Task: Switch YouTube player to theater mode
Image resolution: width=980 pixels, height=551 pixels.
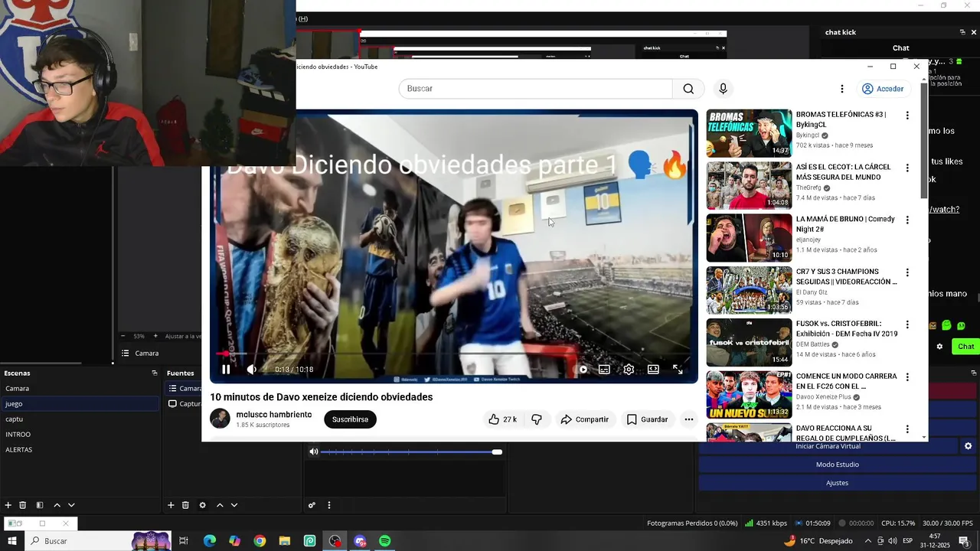Action: pyautogui.click(x=653, y=369)
